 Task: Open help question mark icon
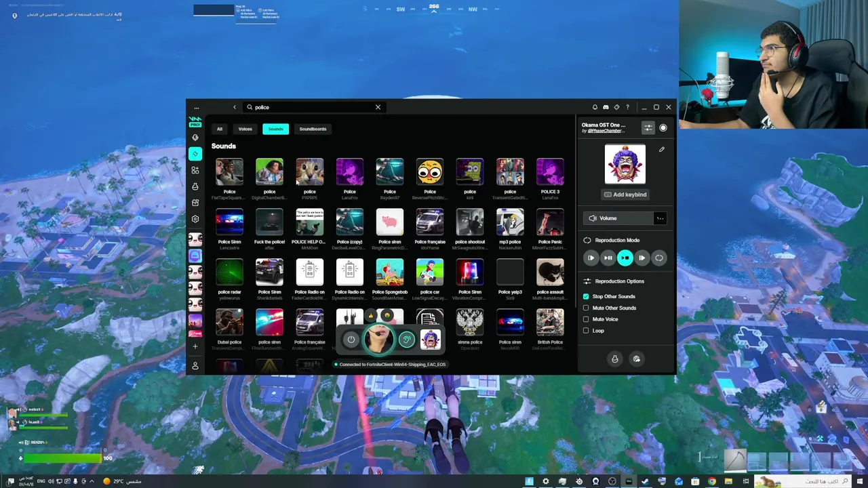(627, 107)
